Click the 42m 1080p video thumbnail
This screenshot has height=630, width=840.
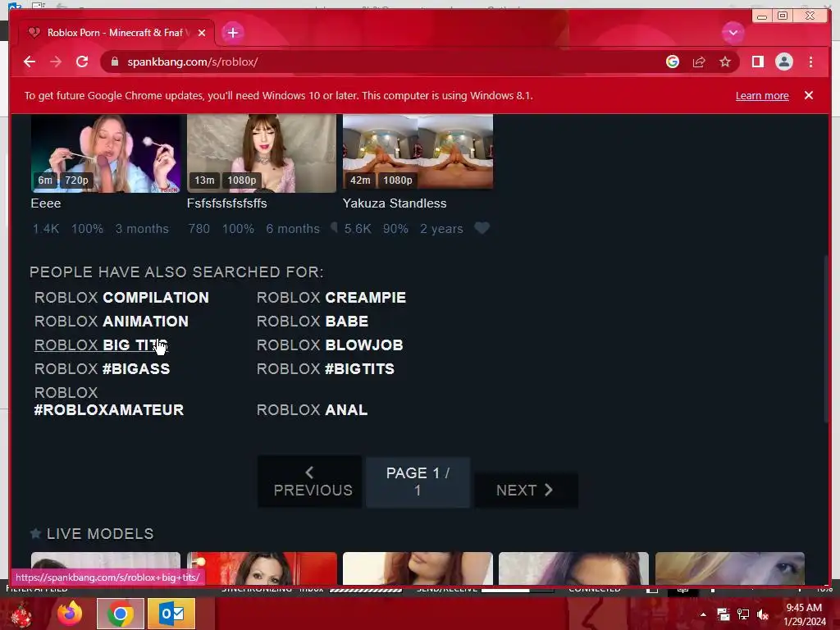click(x=418, y=152)
